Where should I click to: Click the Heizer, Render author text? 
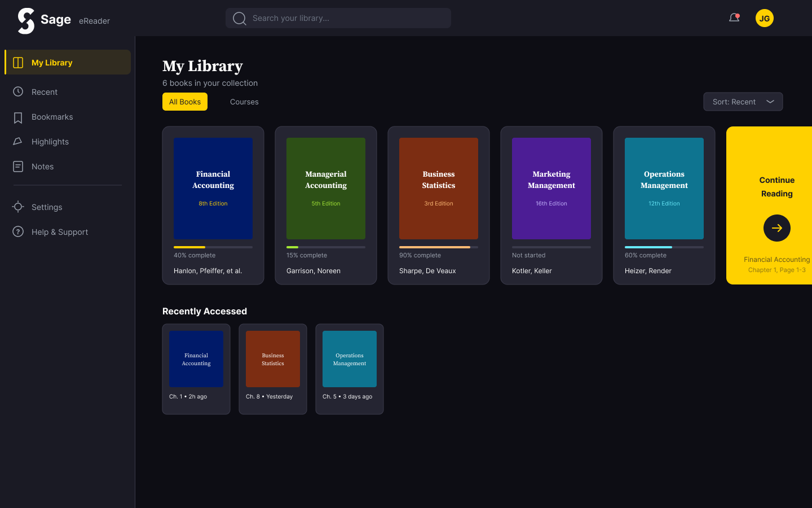pyautogui.click(x=648, y=271)
